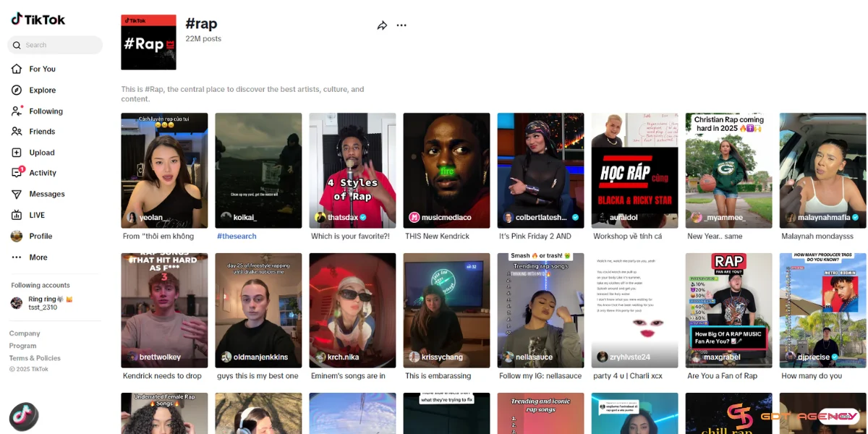Open the #thesearch hashtag link

pyautogui.click(x=237, y=237)
